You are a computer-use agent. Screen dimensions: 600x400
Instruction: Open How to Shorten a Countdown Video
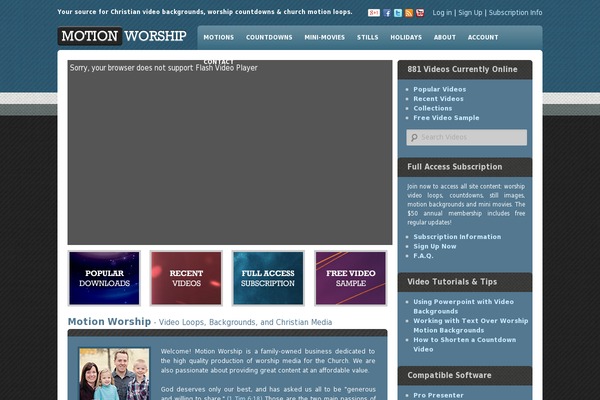[465, 344]
